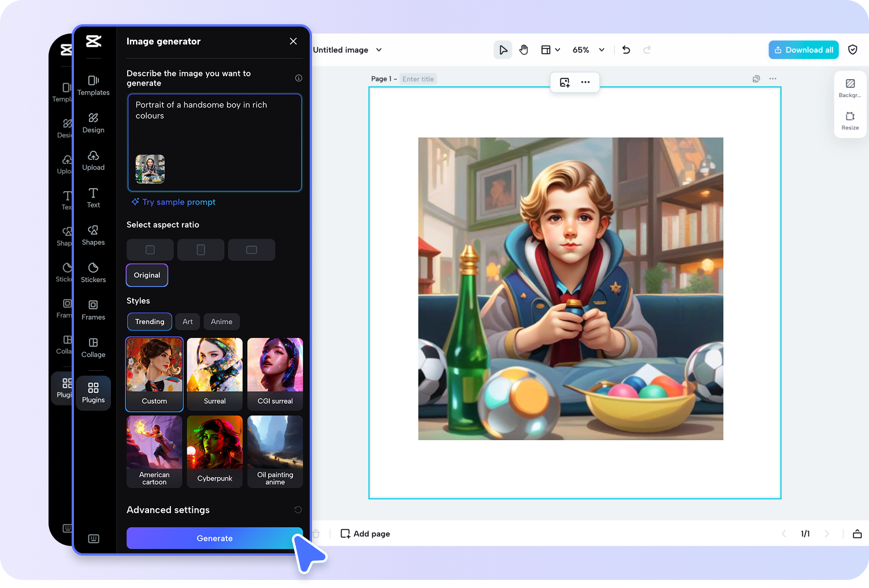869x588 pixels.
Task: Open more options above the canvas
Action: coord(585,82)
